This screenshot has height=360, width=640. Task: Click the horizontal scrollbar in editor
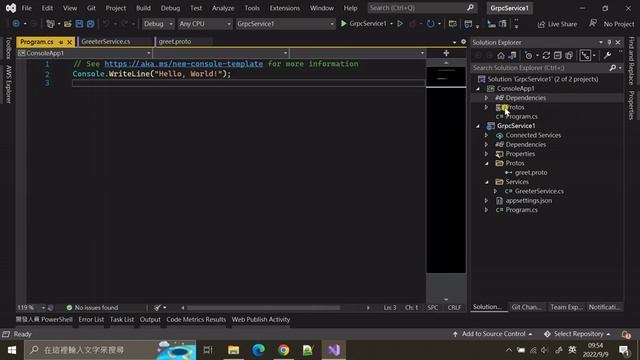pyautogui.click(x=263, y=308)
